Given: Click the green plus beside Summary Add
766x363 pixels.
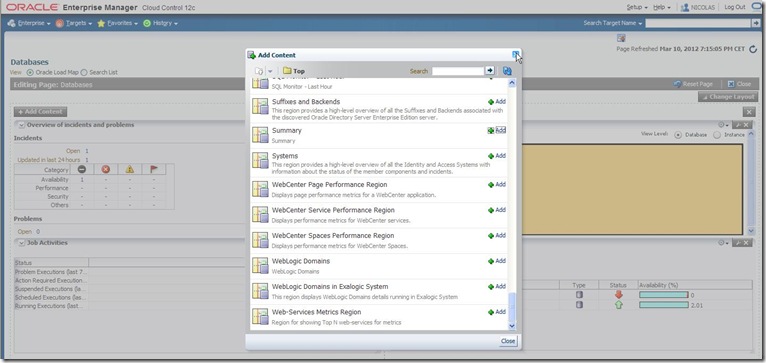Looking at the screenshot, I should pyautogui.click(x=490, y=130).
